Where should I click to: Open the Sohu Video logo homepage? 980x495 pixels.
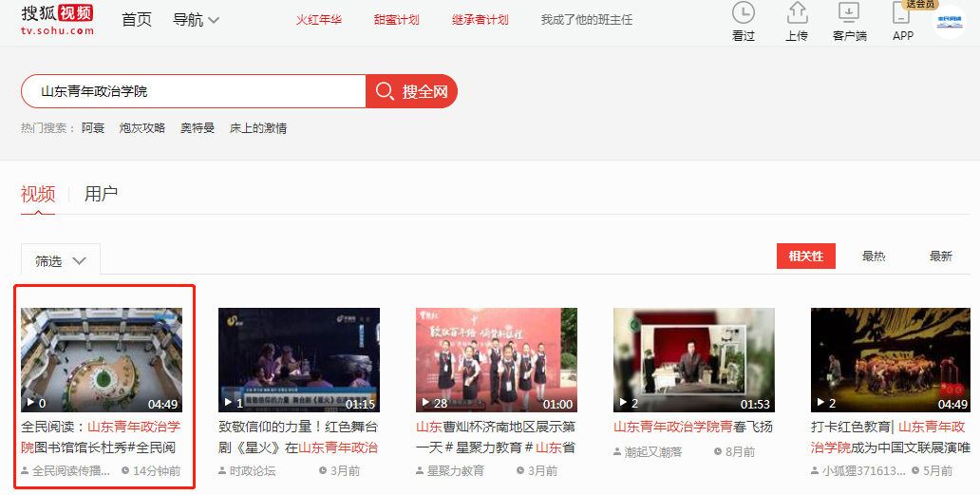pos(57,19)
